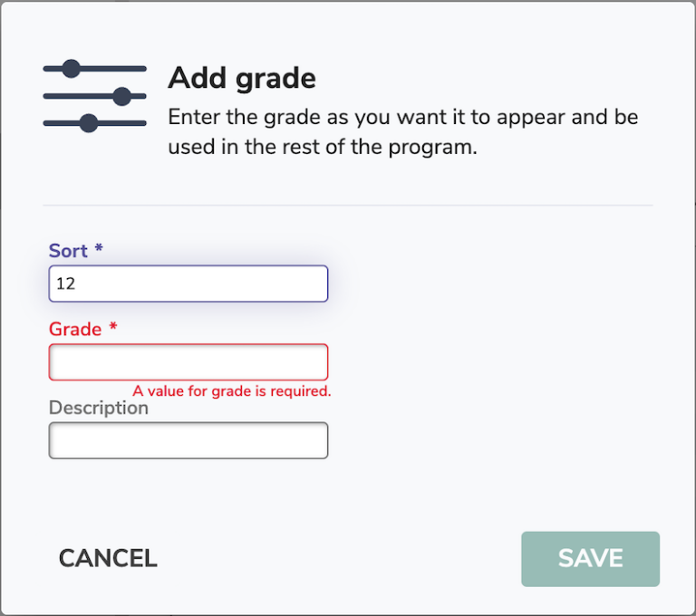Click the middle knob of the sliders icon

tap(122, 95)
